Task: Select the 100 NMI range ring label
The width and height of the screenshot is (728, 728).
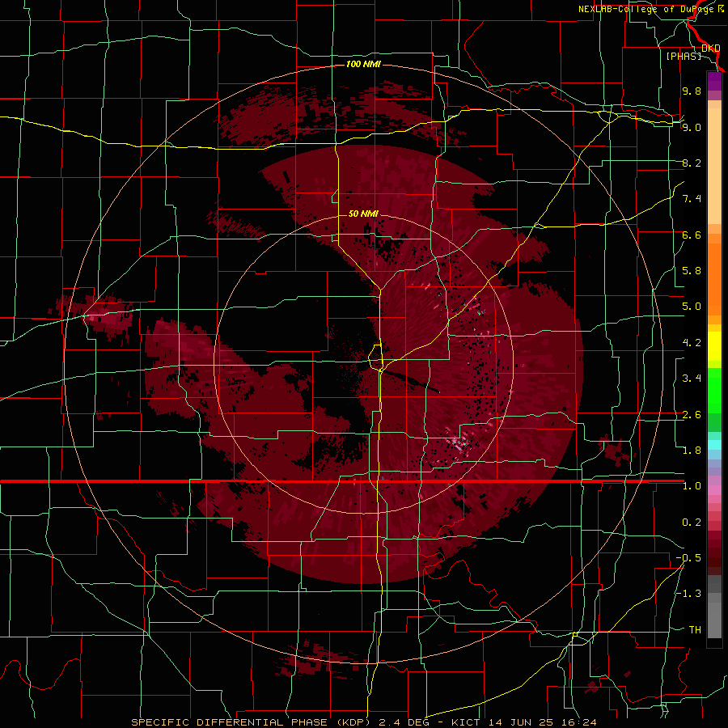Action: click(x=363, y=64)
